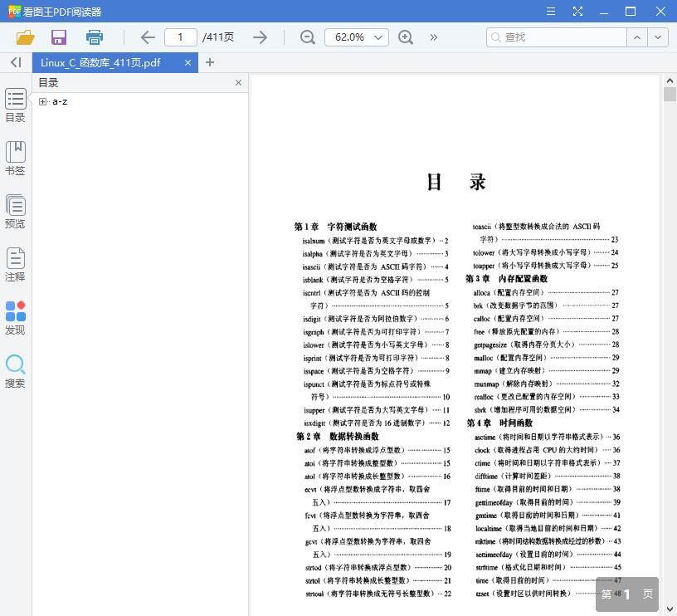The width and height of the screenshot is (677, 616).
Task: Open the 预览 thumbnails panel
Action: (16, 212)
